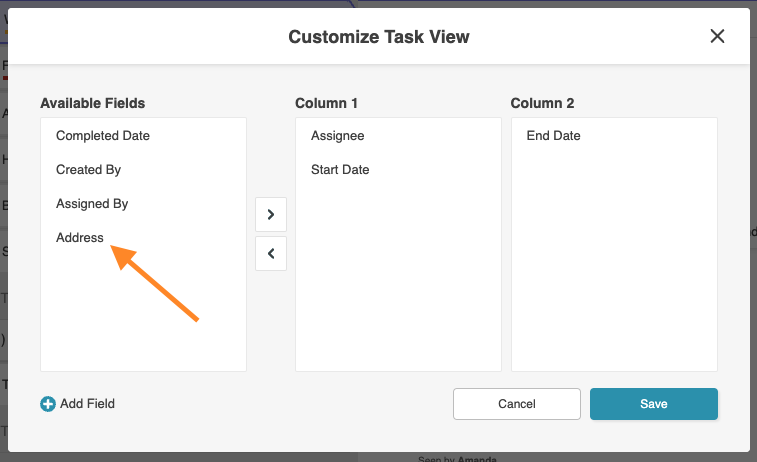The width and height of the screenshot is (757, 462).
Task: Close the Customize Task View dialog
Action: (x=717, y=36)
